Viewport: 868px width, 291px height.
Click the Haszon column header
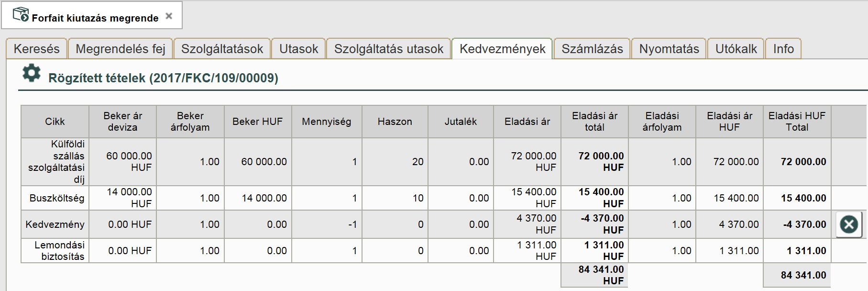[395, 122]
